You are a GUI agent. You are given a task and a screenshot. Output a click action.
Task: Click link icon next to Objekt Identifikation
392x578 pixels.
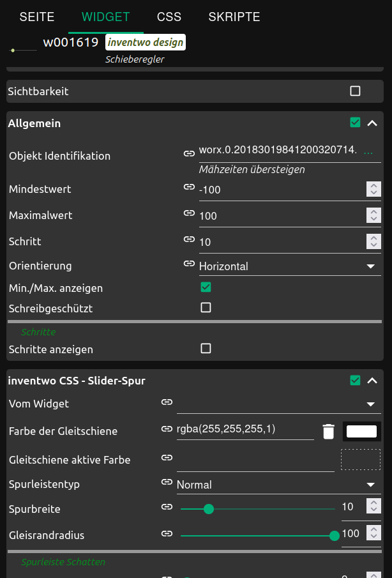click(189, 153)
